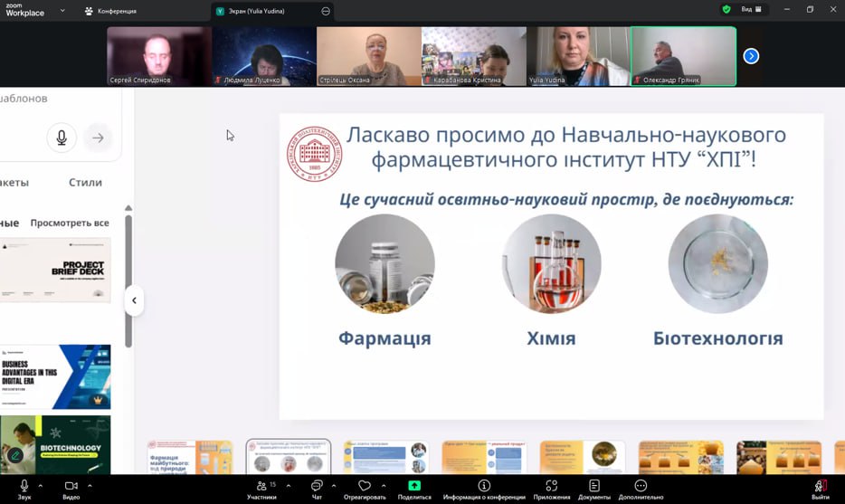
Task: Open the Участники participants panel
Action: [x=261, y=487]
